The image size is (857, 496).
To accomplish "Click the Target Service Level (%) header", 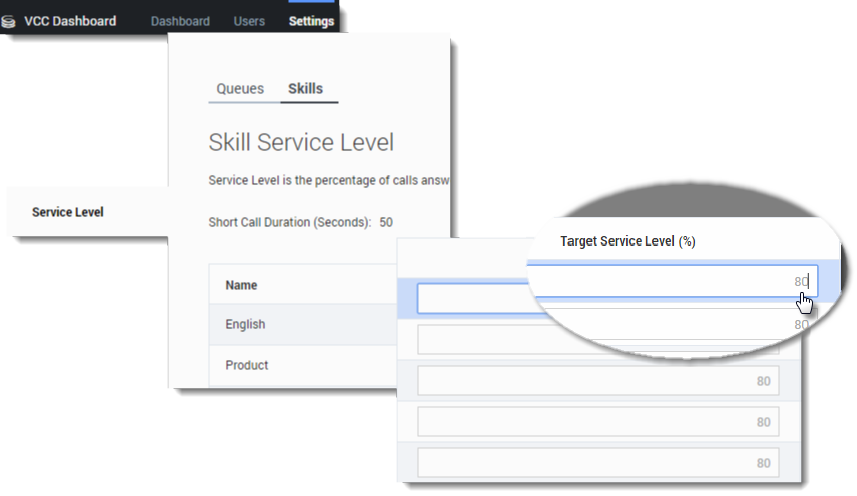I will click(x=627, y=242).
